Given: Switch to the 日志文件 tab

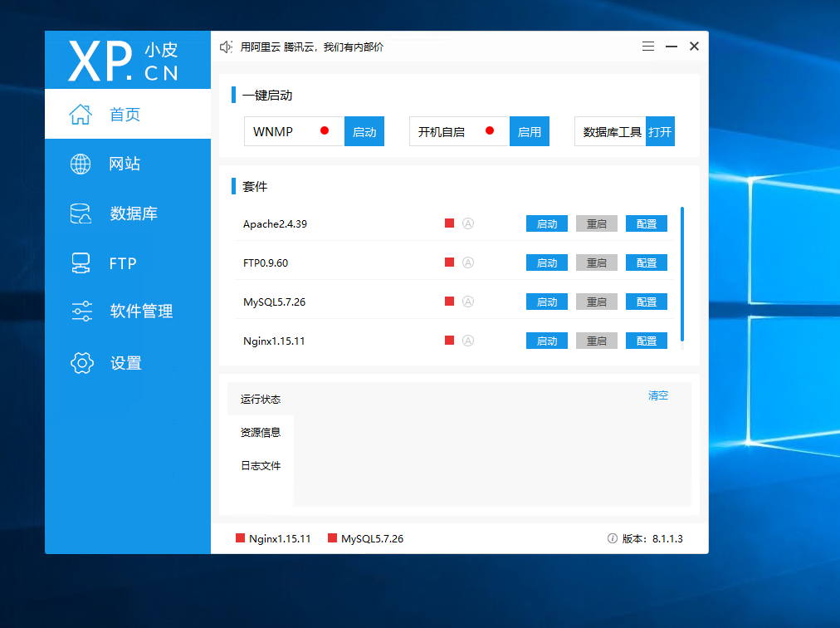Looking at the screenshot, I should pos(261,464).
